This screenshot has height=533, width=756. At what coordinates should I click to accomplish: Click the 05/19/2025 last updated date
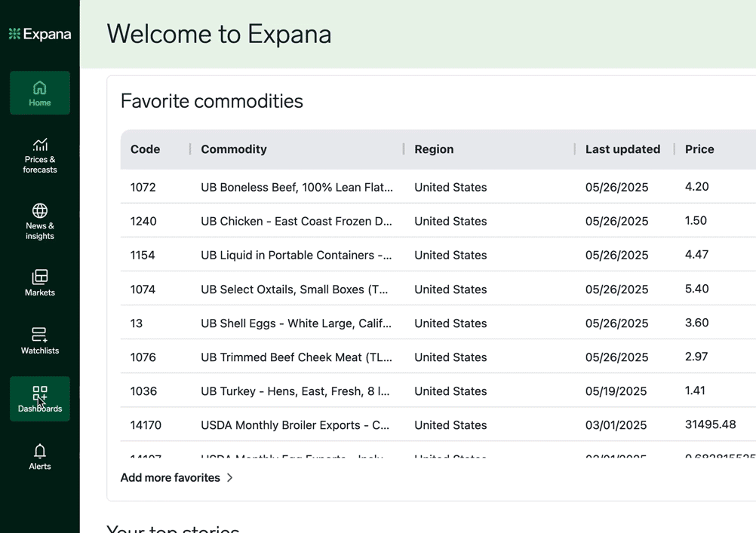pyautogui.click(x=616, y=391)
